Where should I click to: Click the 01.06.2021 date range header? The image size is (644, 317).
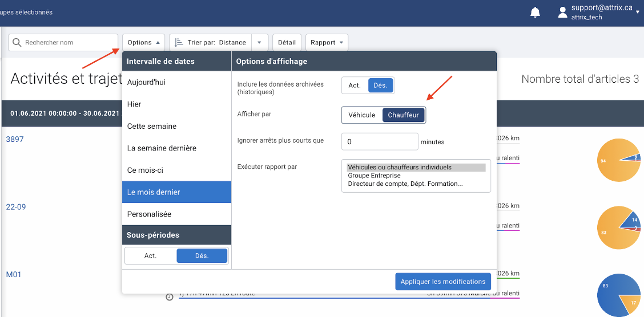click(66, 113)
